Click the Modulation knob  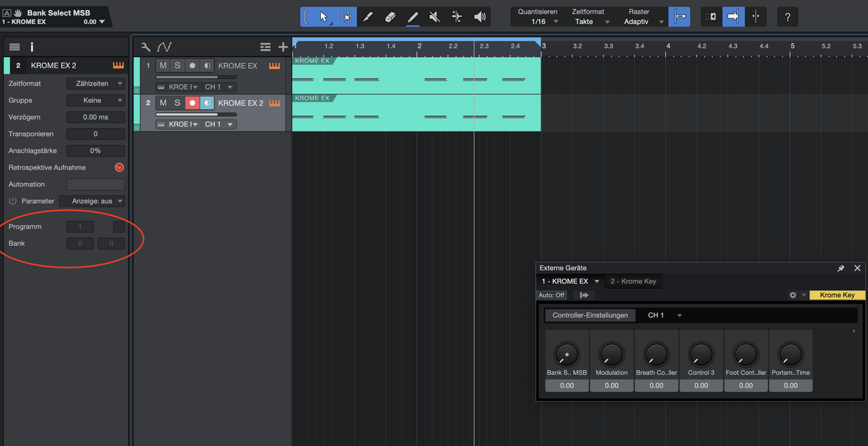(611, 353)
